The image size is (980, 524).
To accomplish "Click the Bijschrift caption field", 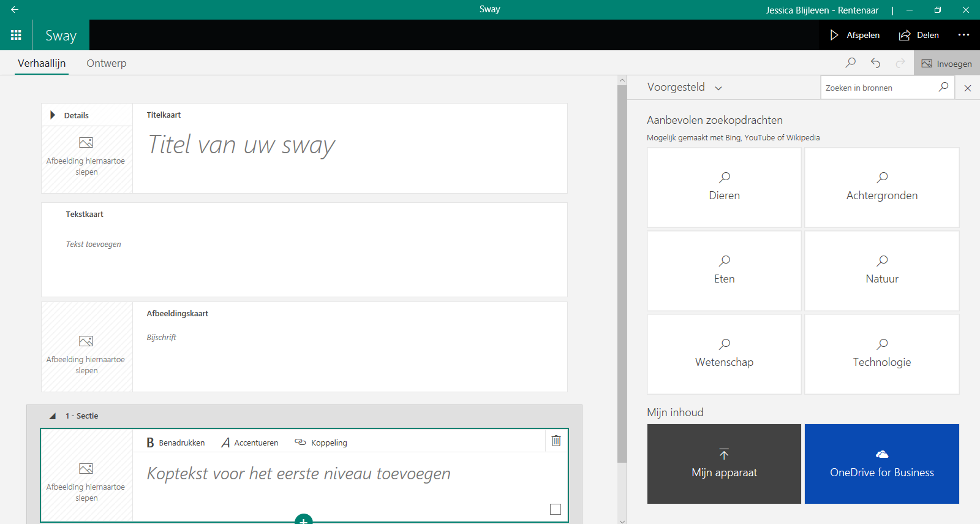I will coord(161,337).
